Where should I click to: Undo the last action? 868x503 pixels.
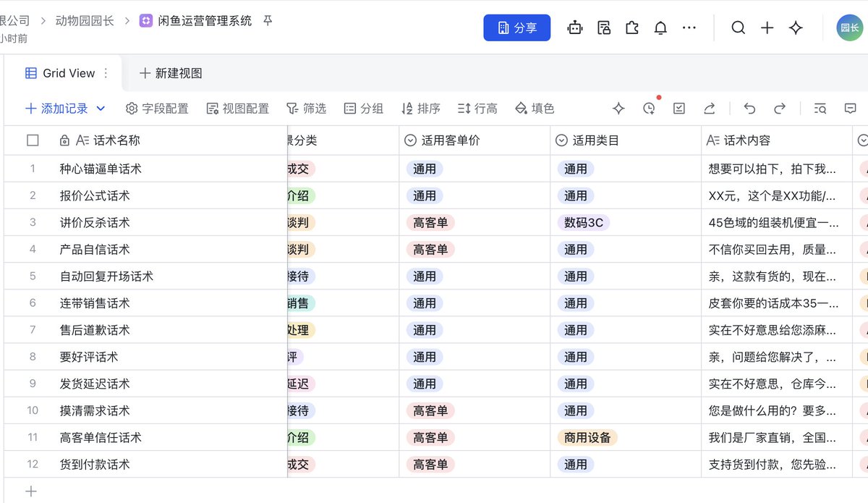tap(749, 109)
